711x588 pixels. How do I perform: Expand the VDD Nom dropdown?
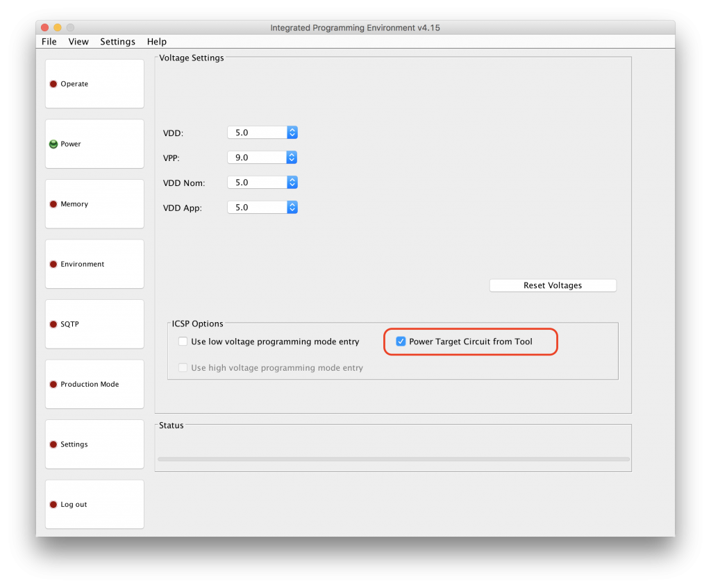(292, 183)
